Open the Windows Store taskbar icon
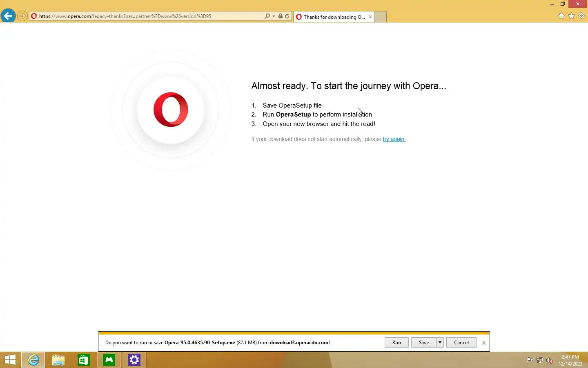The image size is (588, 368). coord(84,360)
